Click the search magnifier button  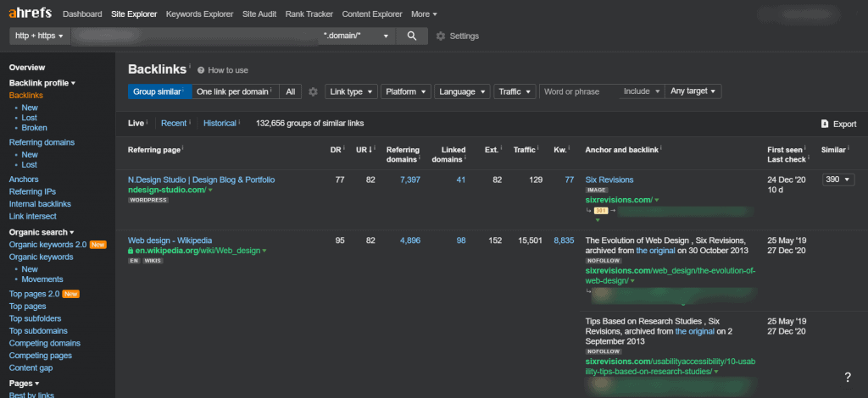[412, 36]
